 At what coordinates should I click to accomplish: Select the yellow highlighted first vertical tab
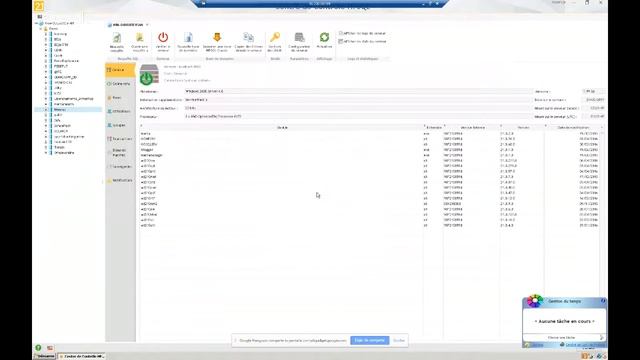(x=120, y=70)
